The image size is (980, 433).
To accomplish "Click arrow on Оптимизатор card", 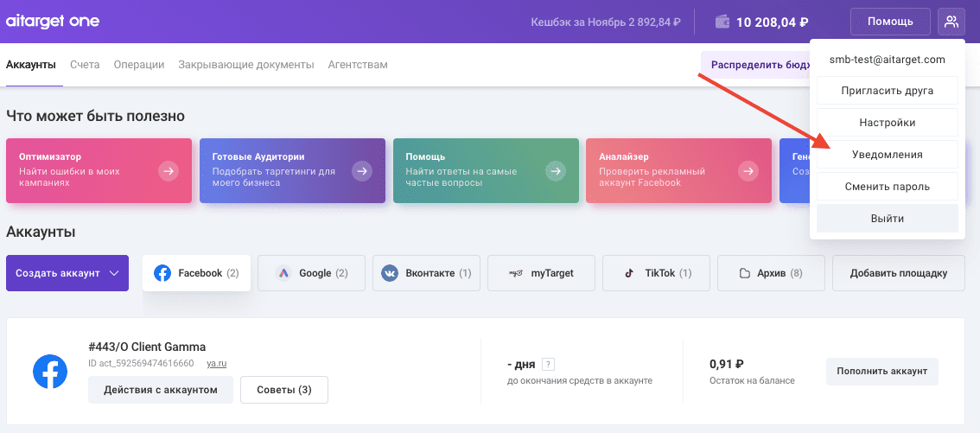I will 169,170.
